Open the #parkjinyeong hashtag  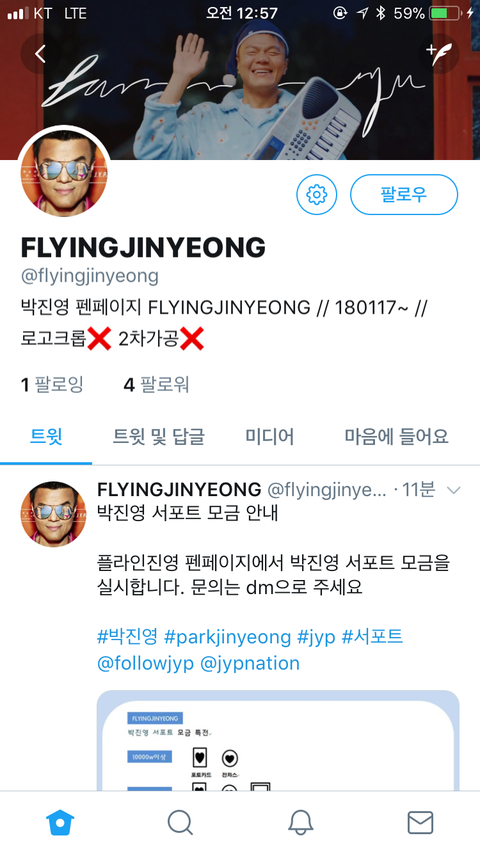point(228,637)
